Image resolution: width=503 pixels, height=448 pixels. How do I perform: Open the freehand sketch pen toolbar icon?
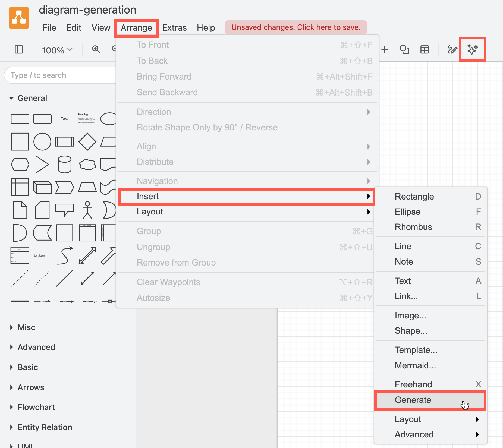click(x=452, y=49)
